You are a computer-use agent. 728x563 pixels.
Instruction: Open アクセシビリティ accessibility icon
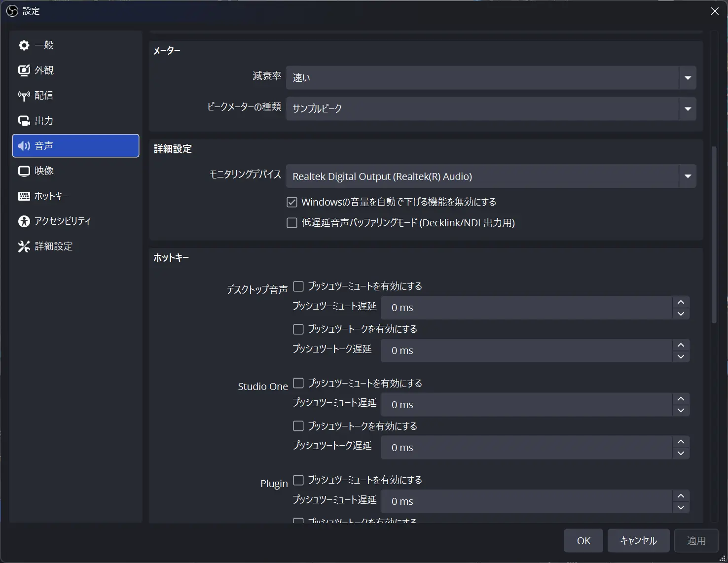click(24, 221)
